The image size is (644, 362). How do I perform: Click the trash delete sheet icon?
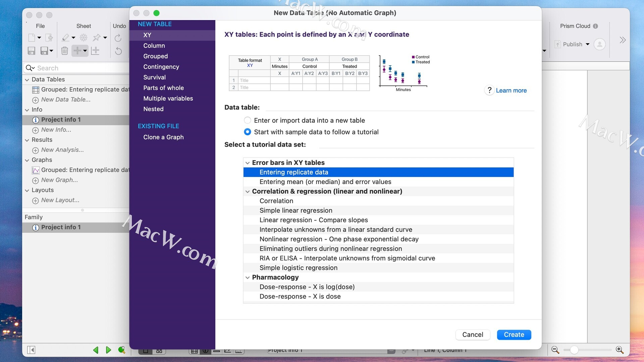pyautogui.click(x=65, y=51)
